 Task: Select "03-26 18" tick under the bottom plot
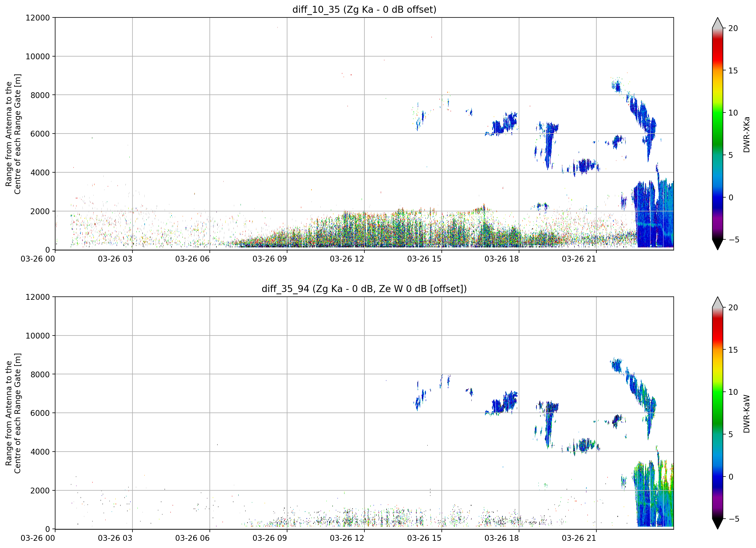(x=502, y=538)
